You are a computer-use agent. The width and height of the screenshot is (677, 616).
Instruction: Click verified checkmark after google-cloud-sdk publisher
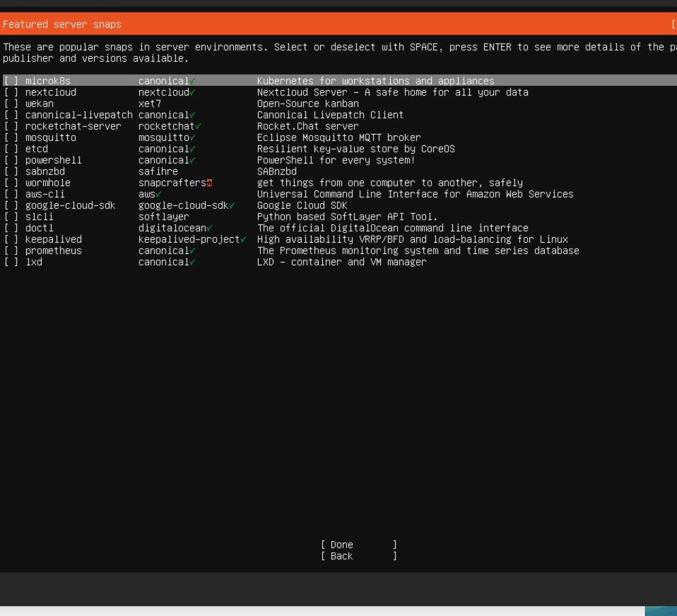point(232,205)
